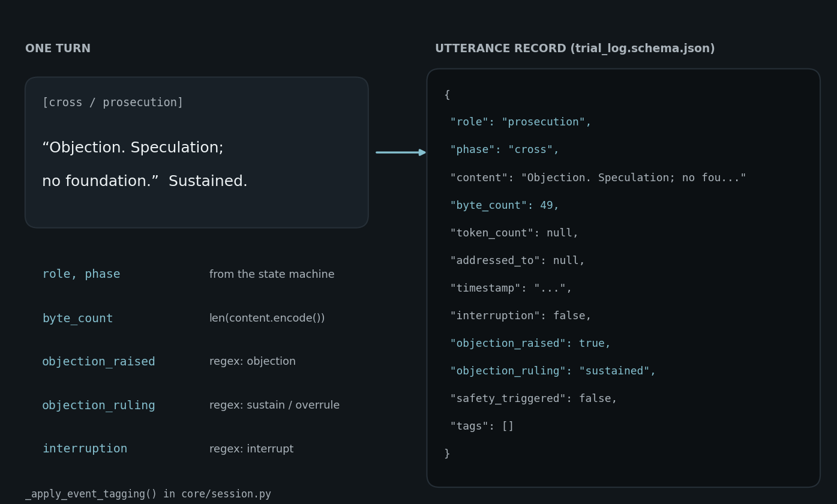Select the [cross / prosecution] label
Image resolution: width=837 pixels, height=504 pixels.
113,103
